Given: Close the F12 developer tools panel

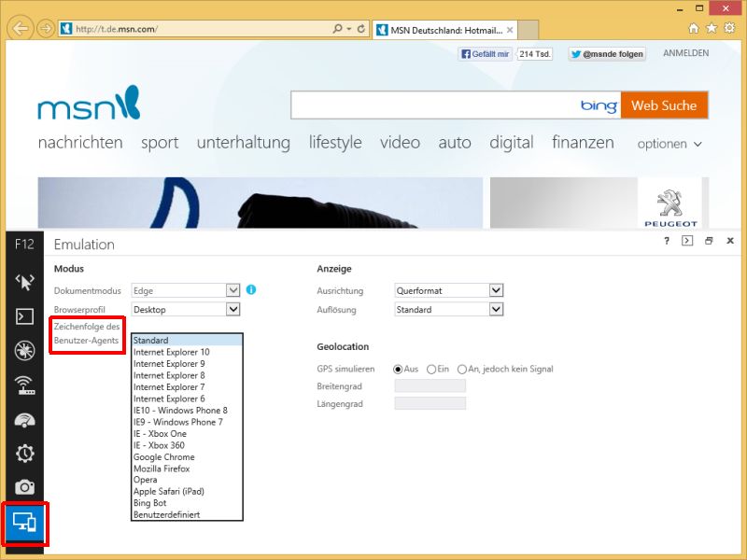Looking at the screenshot, I should click(x=730, y=241).
